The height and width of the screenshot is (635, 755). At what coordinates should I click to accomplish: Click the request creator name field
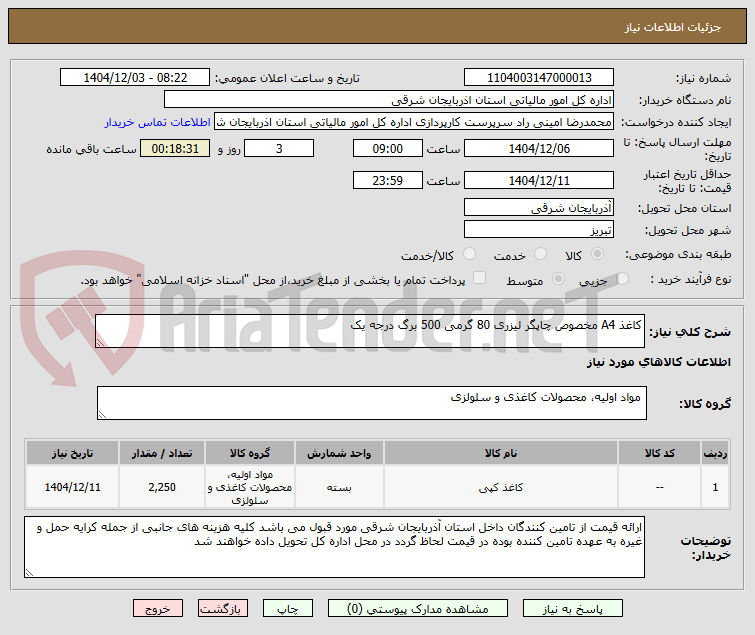414,122
